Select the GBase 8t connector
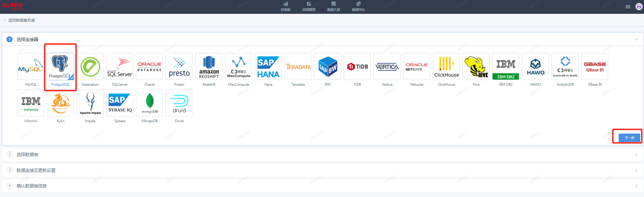Screen dimensions: 644x197 point(595,66)
